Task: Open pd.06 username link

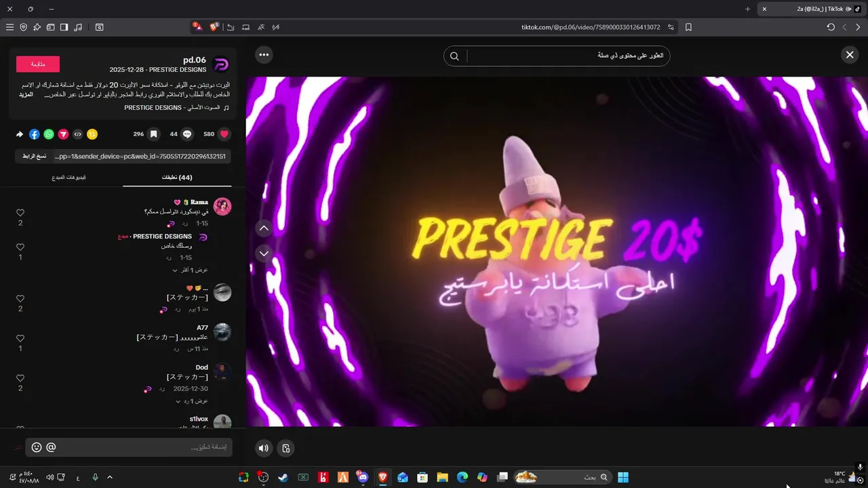Action: click(195, 60)
